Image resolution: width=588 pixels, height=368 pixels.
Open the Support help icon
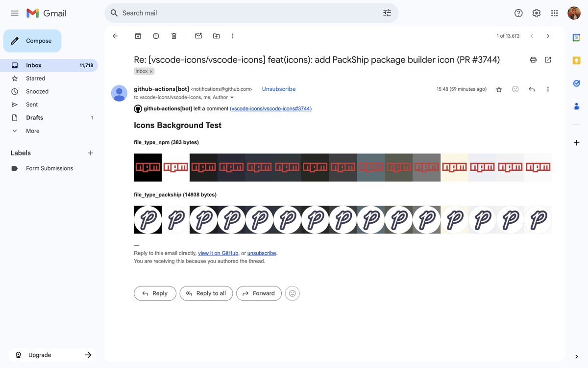pyautogui.click(x=518, y=13)
